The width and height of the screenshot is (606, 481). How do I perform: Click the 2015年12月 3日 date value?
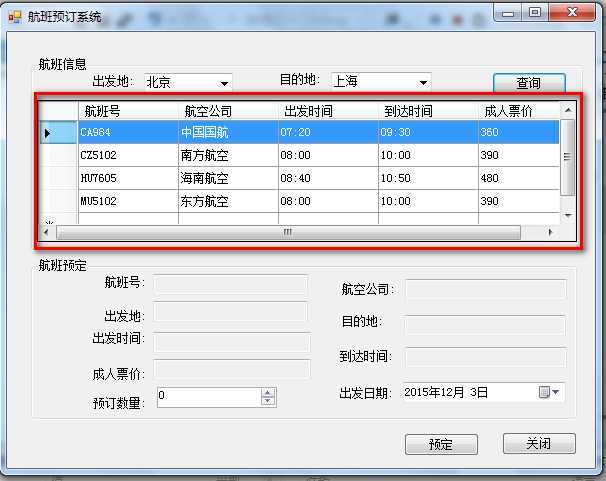tap(446, 393)
